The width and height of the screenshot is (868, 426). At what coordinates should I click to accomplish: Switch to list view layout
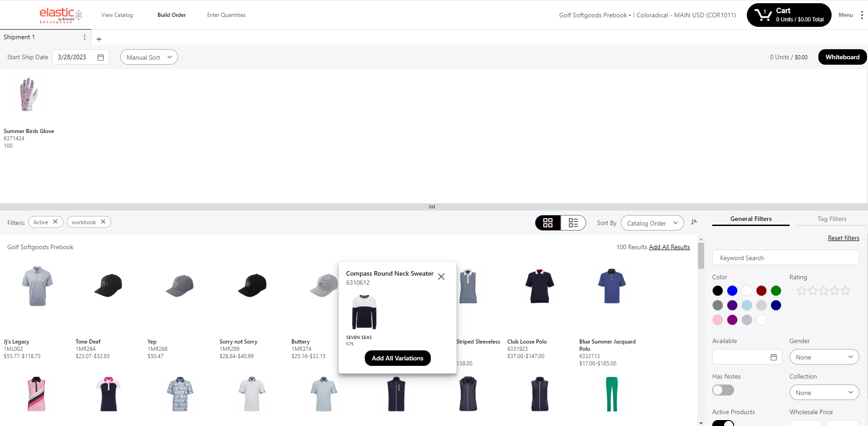(x=573, y=223)
